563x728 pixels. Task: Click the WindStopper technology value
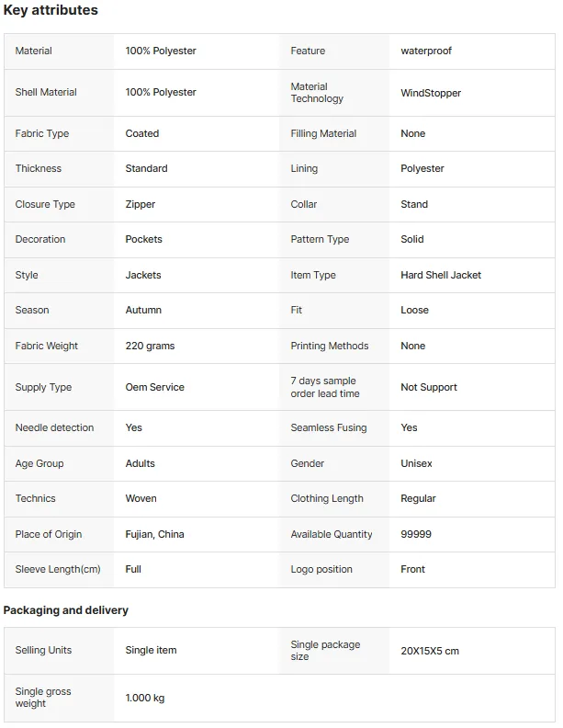point(431,93)
